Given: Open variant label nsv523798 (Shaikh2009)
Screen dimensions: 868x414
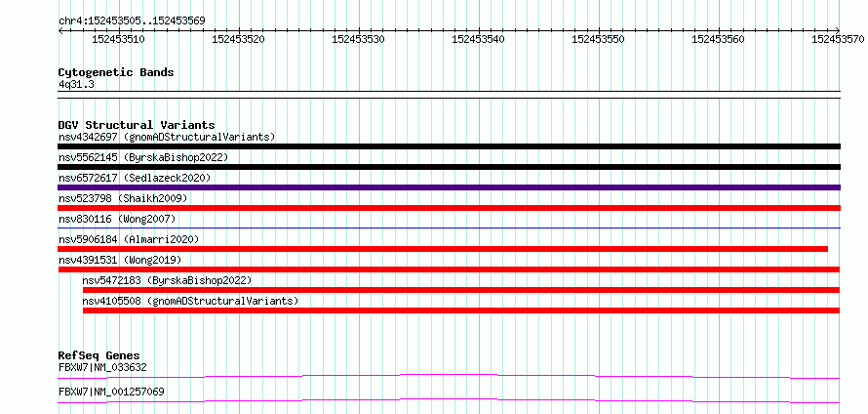Looking at the screenshot, I should point(123,198).
